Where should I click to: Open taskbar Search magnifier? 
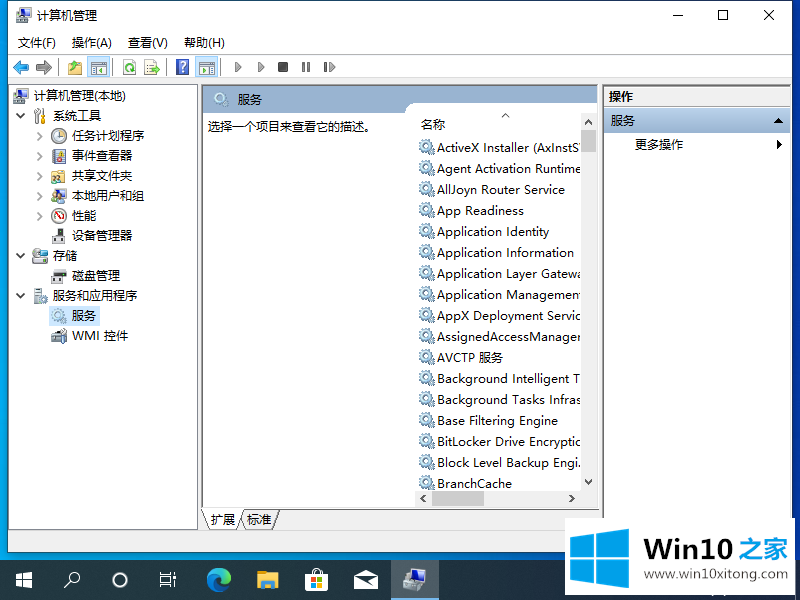click(72, 580)
